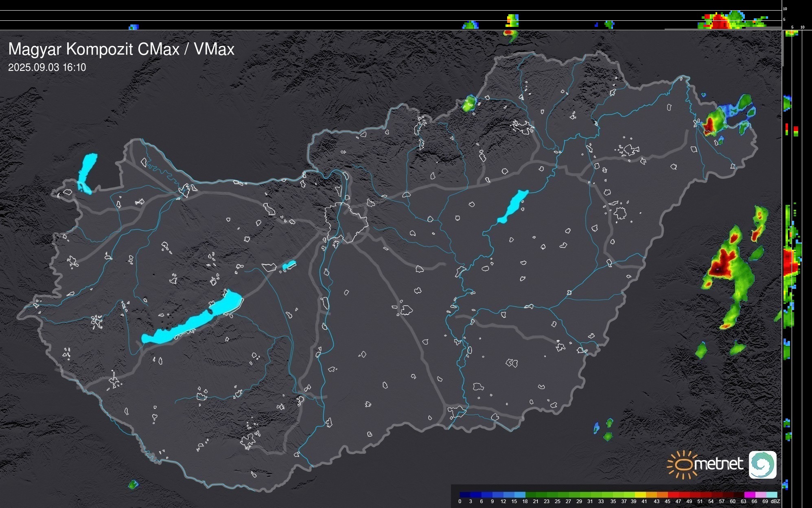Click the teal swirl logo icon
This screenshot has height=508, width=812.
(x=762, y=464)
